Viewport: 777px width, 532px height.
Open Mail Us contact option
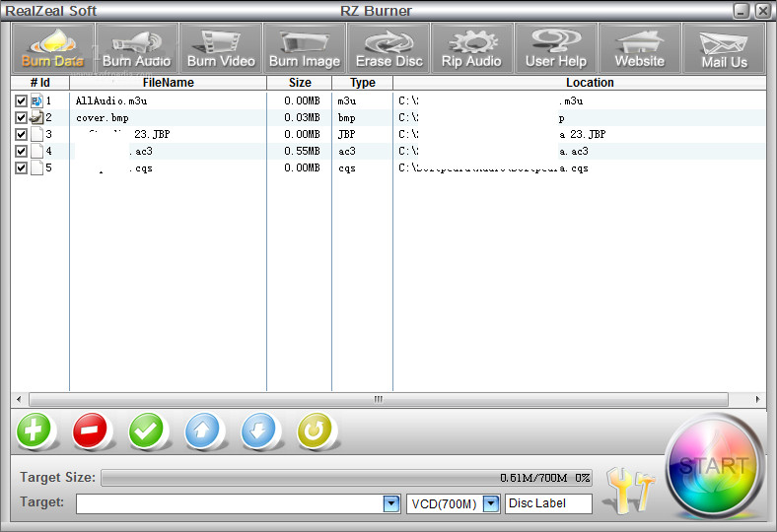(x=724, y=48)
